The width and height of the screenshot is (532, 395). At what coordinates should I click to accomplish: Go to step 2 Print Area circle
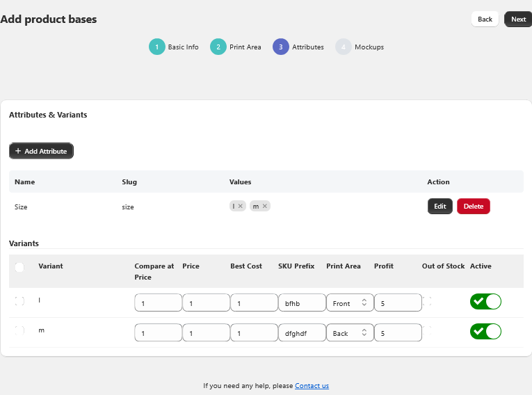(x=218, y=47)
